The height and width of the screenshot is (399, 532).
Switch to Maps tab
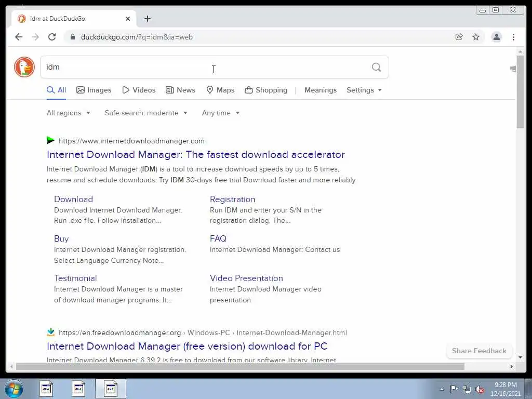pyautogui.click(x=220, y=90)
